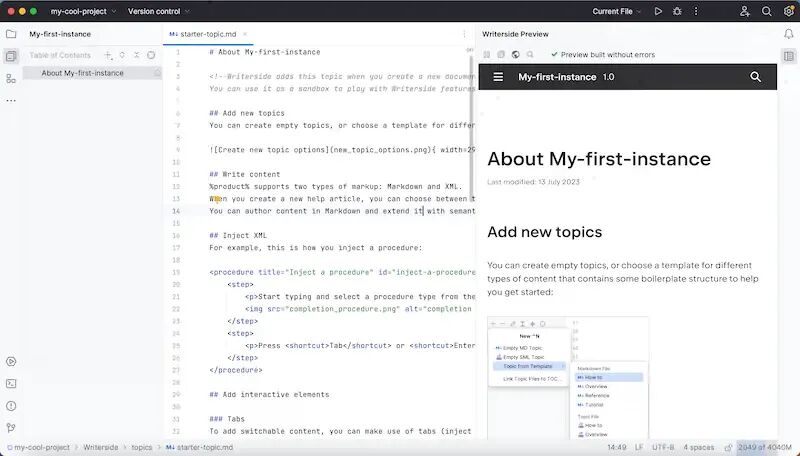Open the Terminal tool window icon

pyautogui.click(x=11, y=384)
